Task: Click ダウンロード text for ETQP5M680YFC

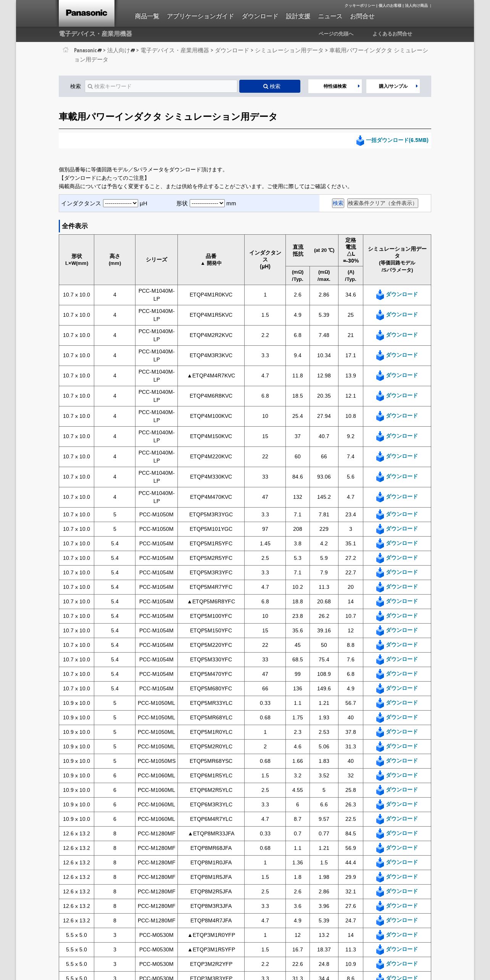Action: point(401,688)
